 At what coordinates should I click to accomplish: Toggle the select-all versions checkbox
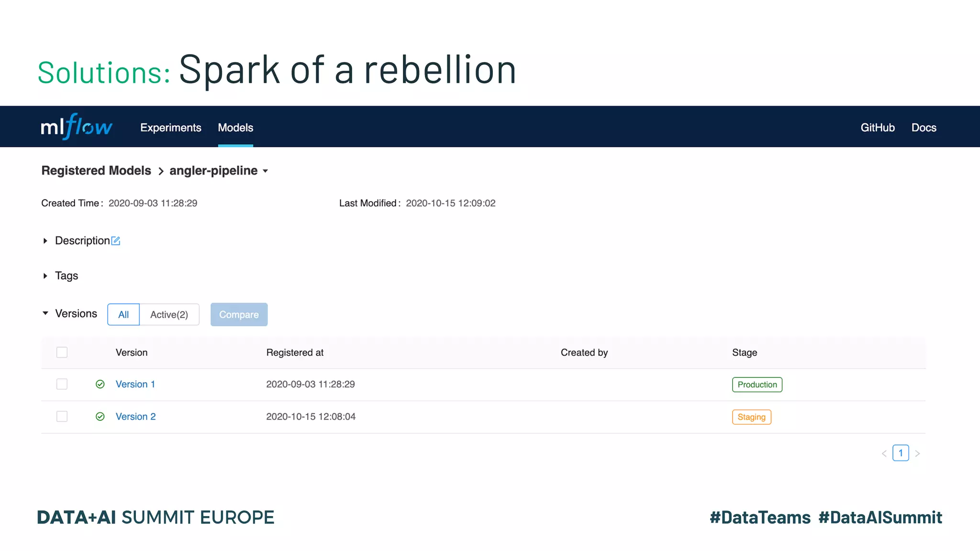click(62, 353)
